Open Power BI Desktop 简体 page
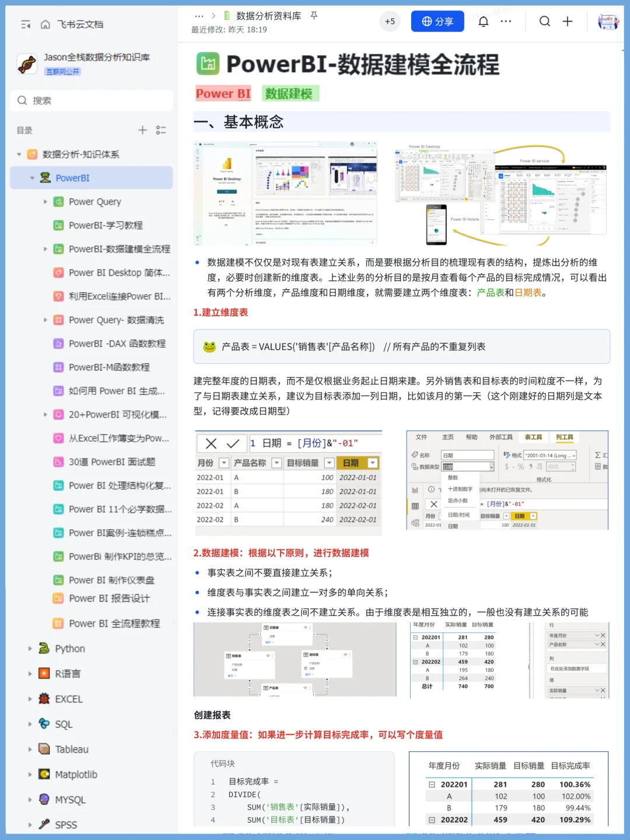Screen dimensions: 630x840 (x=120, y=273)
